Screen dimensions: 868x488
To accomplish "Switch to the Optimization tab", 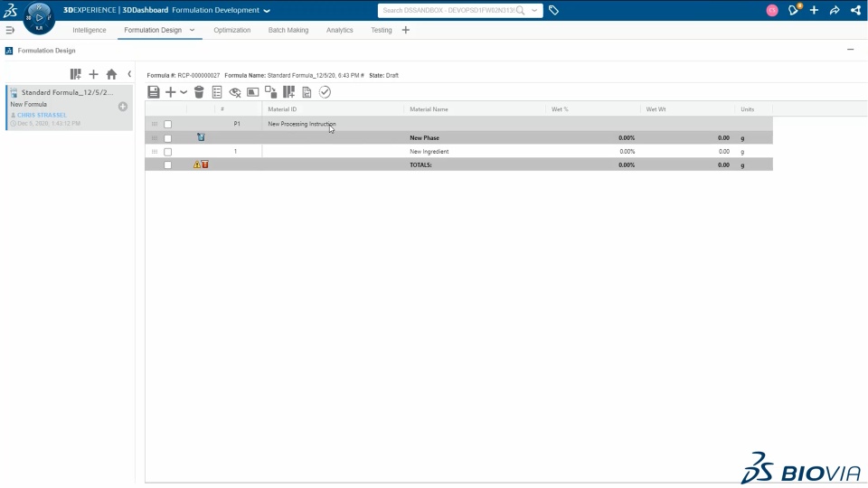I will [232, 30].
